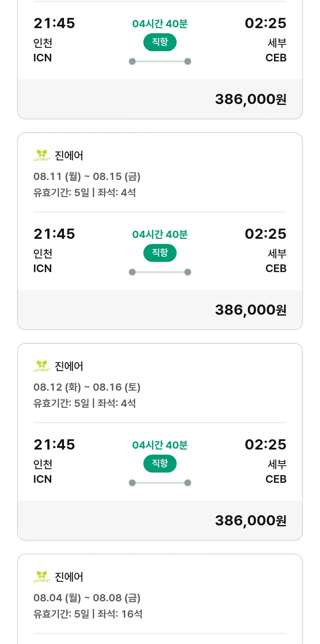Click Jin Air logo on 08.12–08.16 card
This screenshot has height=644, width=320.
coord(42,366)
